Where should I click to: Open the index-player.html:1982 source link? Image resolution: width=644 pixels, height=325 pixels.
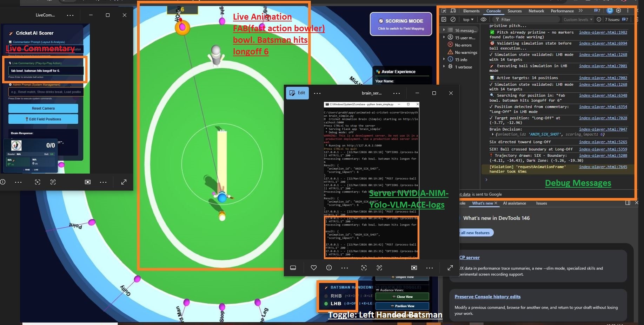point(603,32)
